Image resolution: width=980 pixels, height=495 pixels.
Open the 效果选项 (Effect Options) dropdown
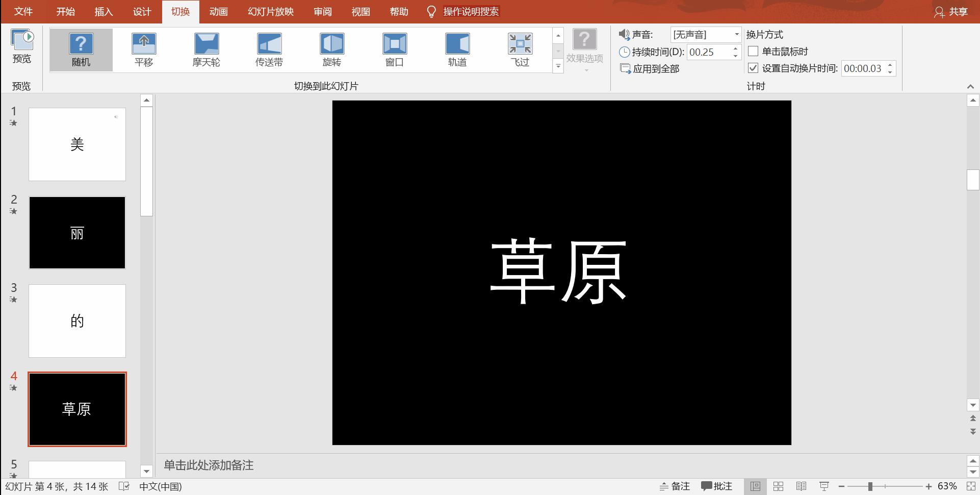[x=584, y=49]
